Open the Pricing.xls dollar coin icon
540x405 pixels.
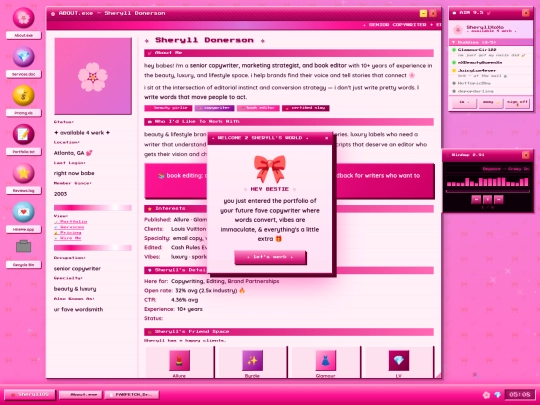(23, 95)
